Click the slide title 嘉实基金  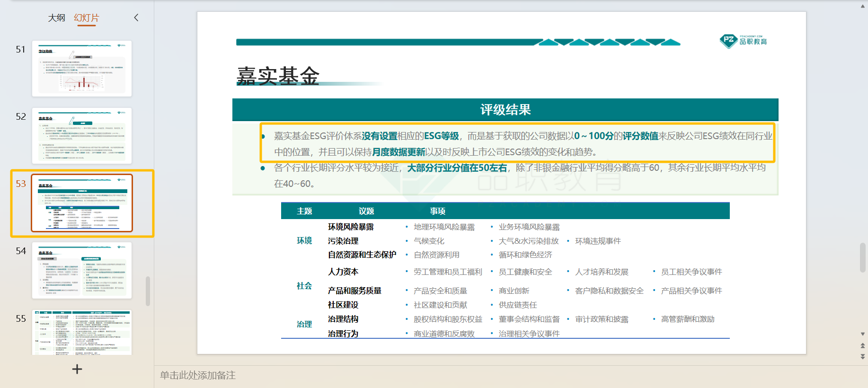278,76
